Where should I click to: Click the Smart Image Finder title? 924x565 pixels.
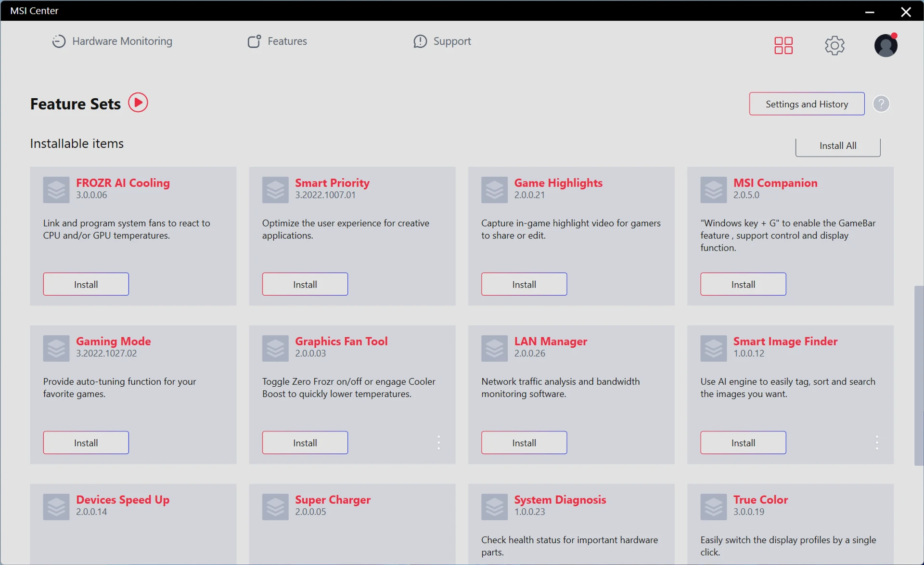pyautogui.click(x=785, y=342)
